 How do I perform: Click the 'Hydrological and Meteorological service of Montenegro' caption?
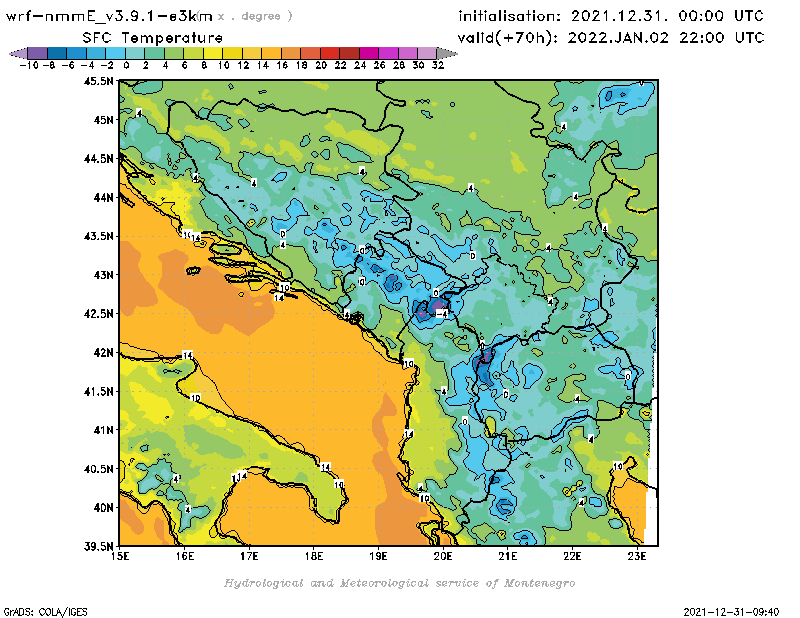tap(399, 583)
